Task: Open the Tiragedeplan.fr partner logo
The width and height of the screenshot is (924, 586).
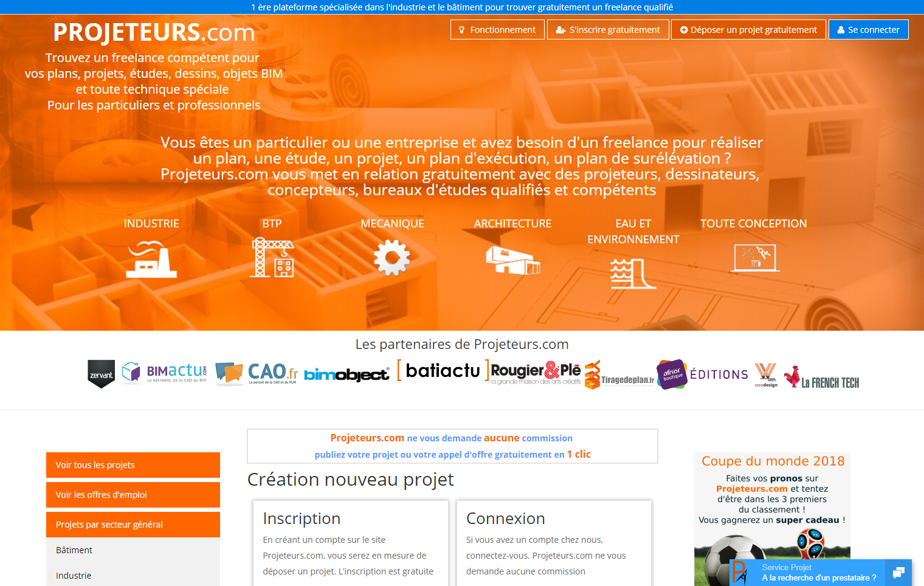Action: [619, 375]
